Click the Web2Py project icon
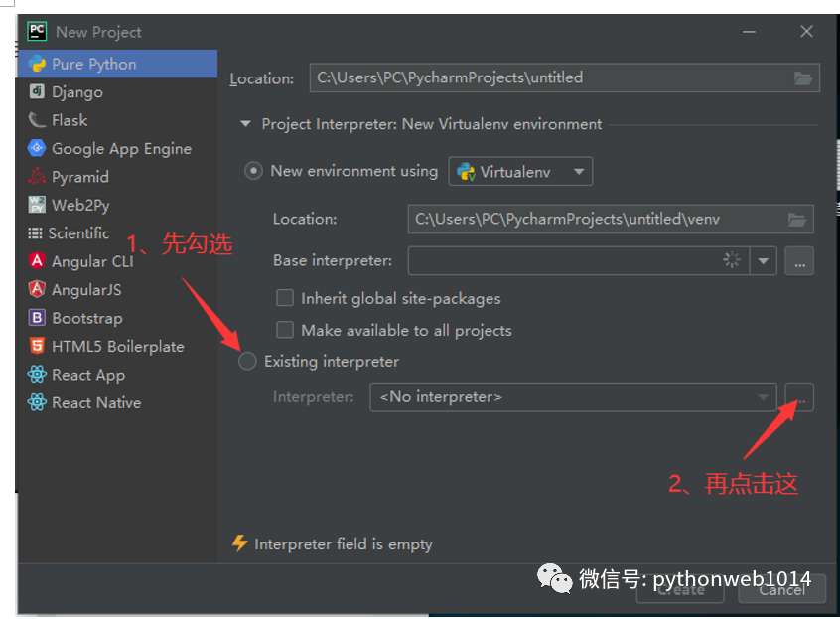 pos(37,205)
